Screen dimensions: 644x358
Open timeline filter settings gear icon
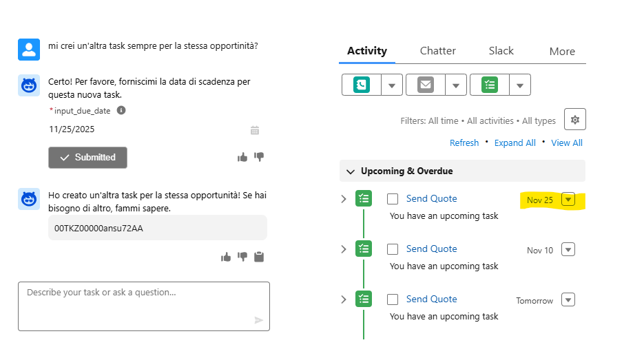574,120
